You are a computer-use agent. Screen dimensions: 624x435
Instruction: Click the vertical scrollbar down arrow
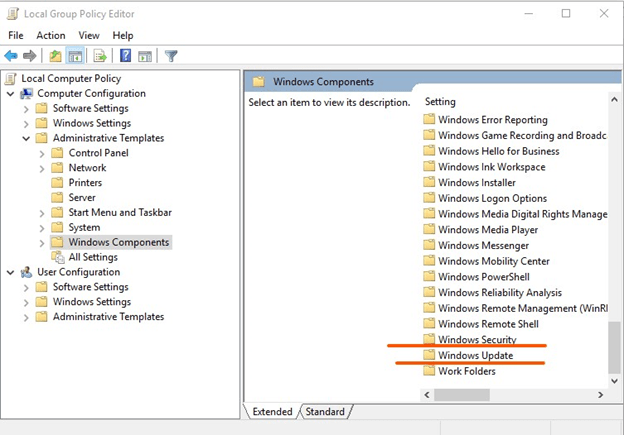[614, 381]
